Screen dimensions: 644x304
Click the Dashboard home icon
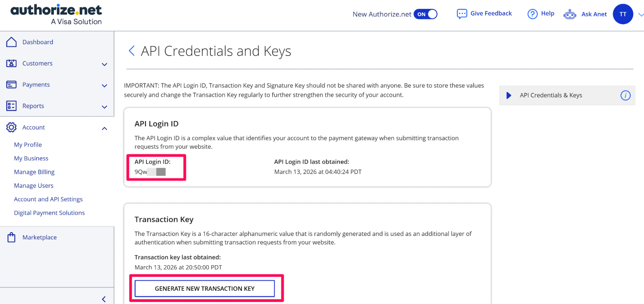[x=11, y=42]
